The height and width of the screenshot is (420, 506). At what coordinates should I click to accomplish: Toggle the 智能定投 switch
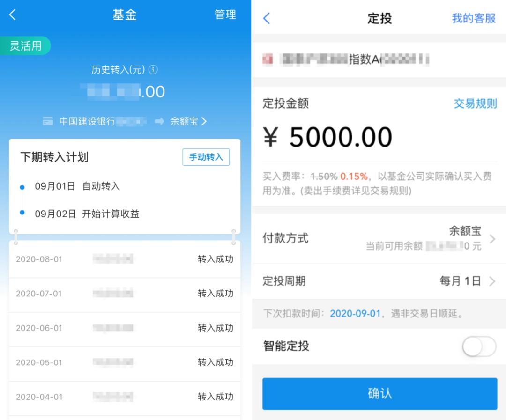click(479, 346)
